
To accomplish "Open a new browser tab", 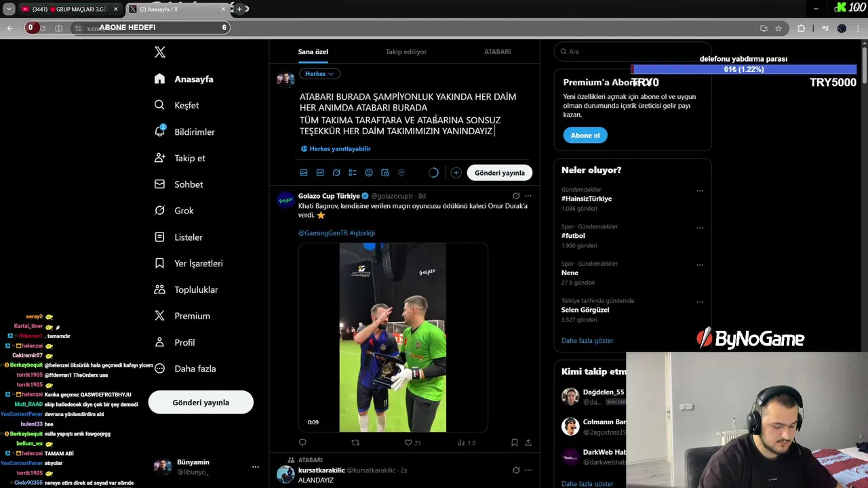I will click(239, 9).
